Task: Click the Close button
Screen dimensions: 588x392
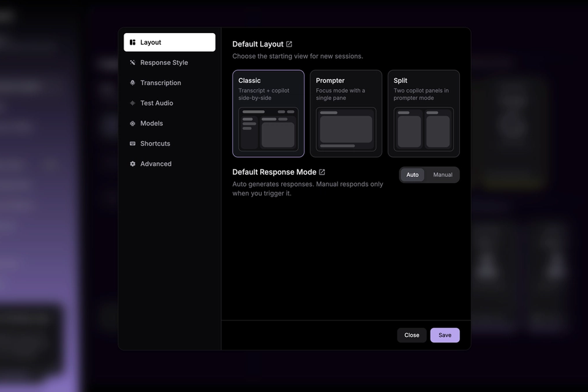Action: point(412,336)
